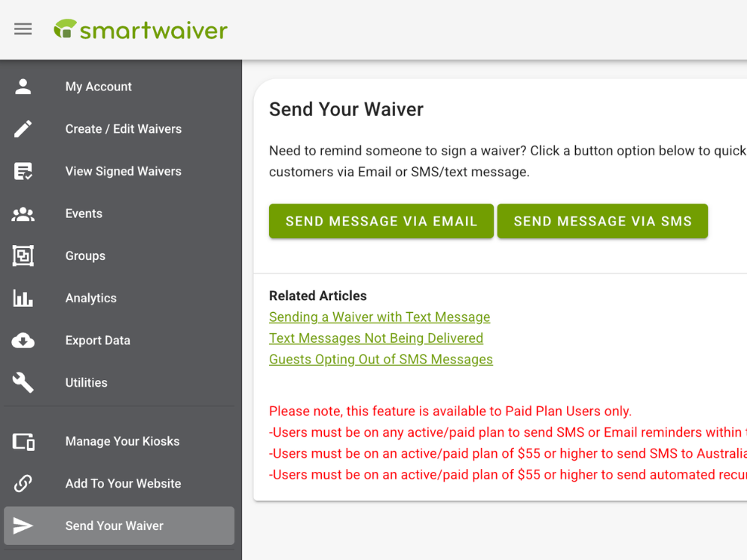Click the Export Data cloud download icon
This screenshot has width=747, height=560.
tap(23, 340)
